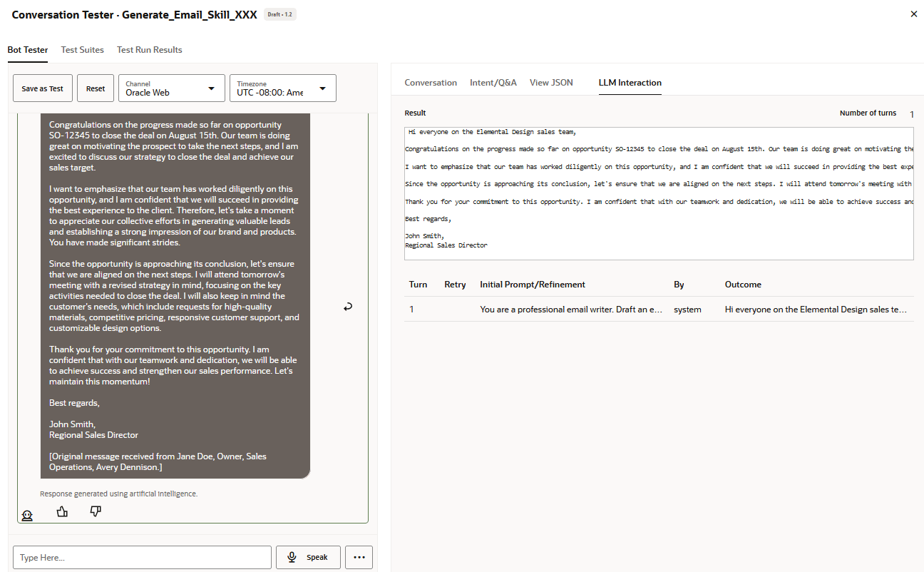Open the Test Run Results tab

[149, 50]
